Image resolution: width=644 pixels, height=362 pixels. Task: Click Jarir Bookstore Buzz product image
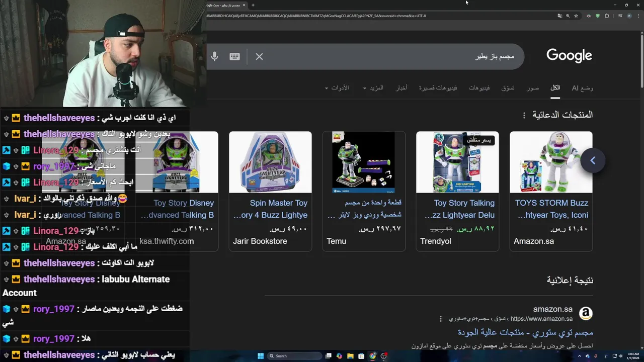pyautogui.click(x=270, y=162)
